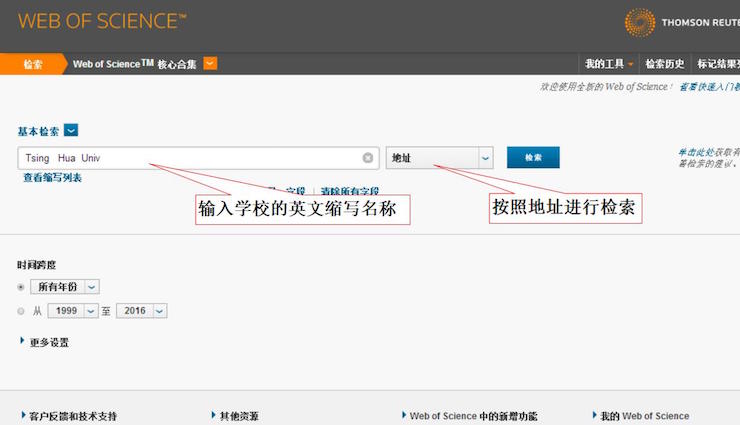The width and height of the screenshot is (740, 425).
Task: Select the 所有年份 radio button
Action: click(21, 287)
